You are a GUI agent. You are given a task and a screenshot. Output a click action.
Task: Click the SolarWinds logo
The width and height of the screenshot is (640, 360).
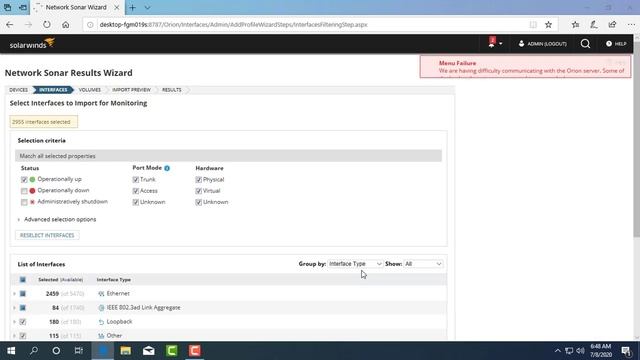[32, 44]
